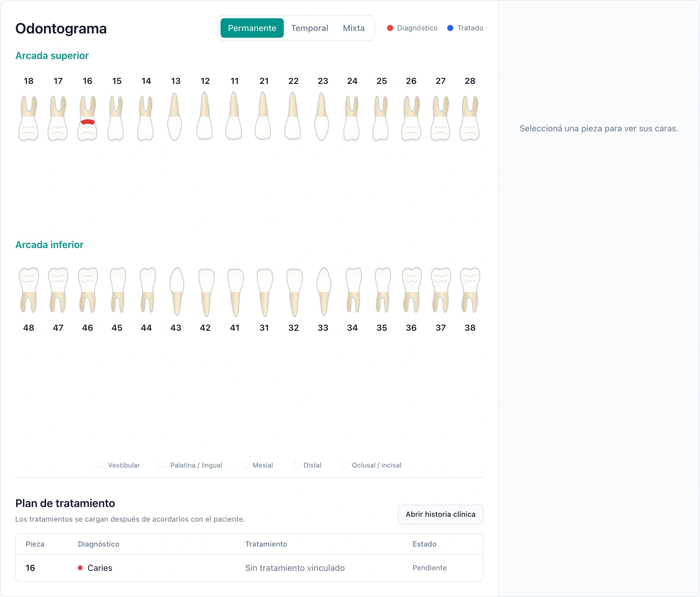Click the red Diagnóstico legend dot

click(390, 28)
